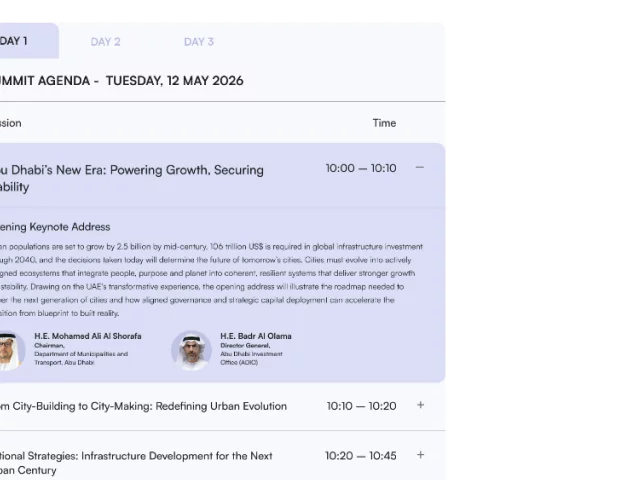Switch to the DAY 2 tab
The height and width of the screenshot is (480, 641).
[x=105, y=42]
